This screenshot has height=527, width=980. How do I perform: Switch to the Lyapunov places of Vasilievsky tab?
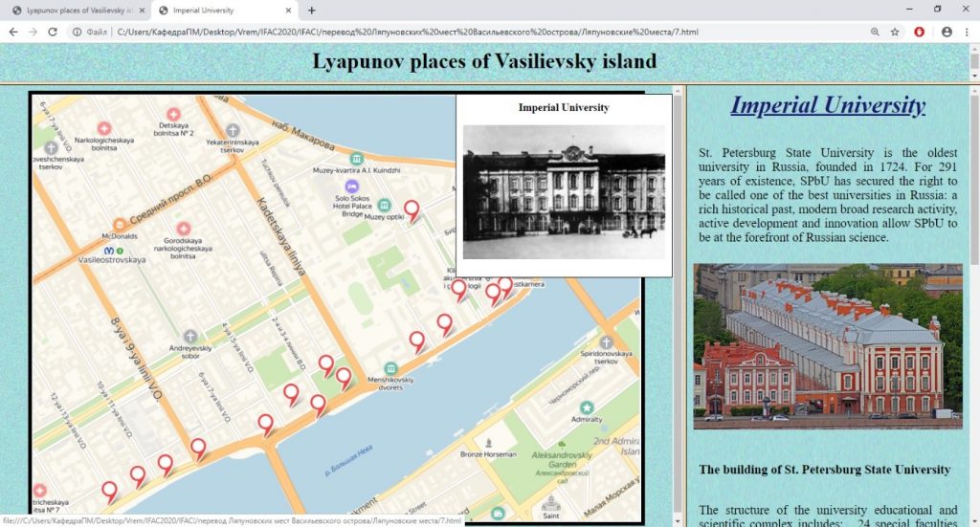[79, 11]
